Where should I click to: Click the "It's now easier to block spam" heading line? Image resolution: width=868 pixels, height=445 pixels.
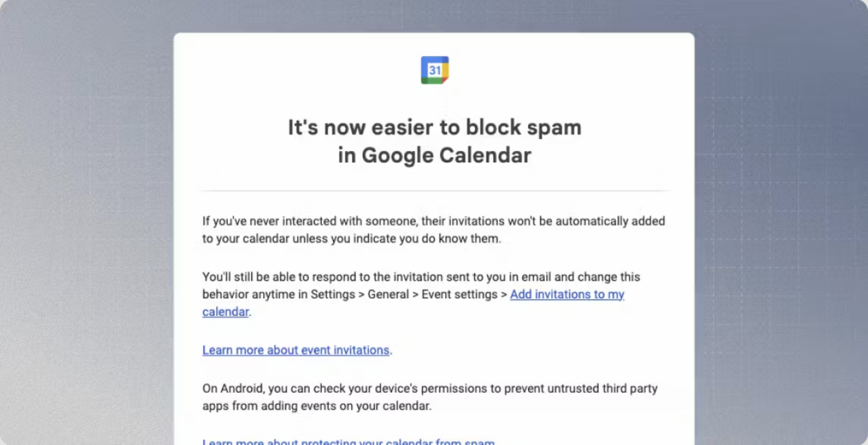point(434,127)
